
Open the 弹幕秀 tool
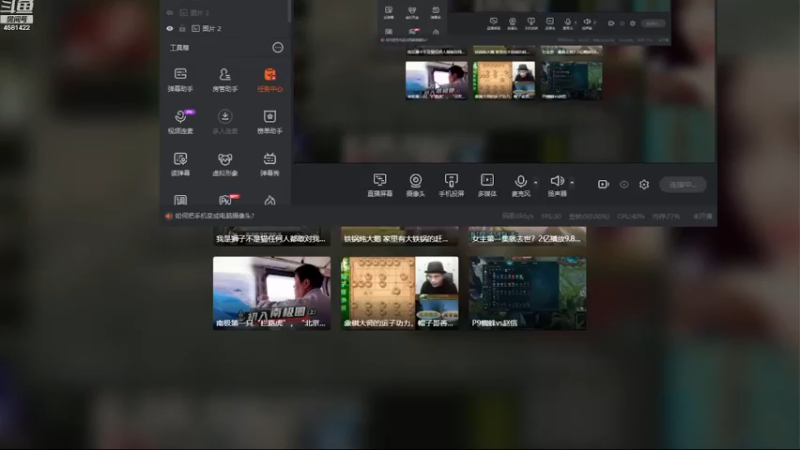[x=270, y=164]
